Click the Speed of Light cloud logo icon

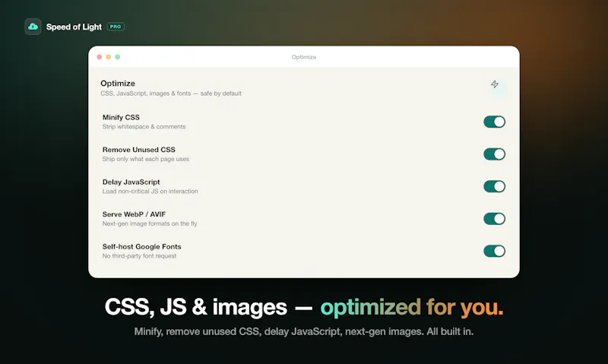coord(33,27)
